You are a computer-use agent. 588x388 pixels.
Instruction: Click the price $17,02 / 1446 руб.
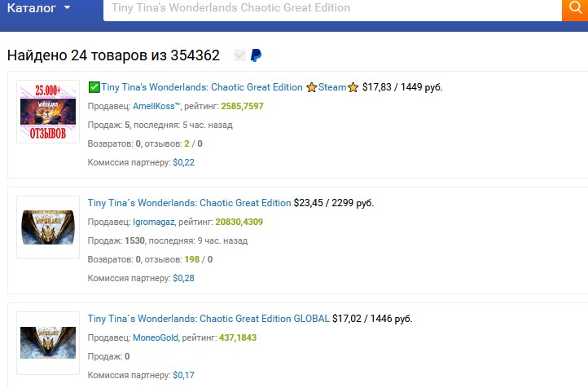372,319
